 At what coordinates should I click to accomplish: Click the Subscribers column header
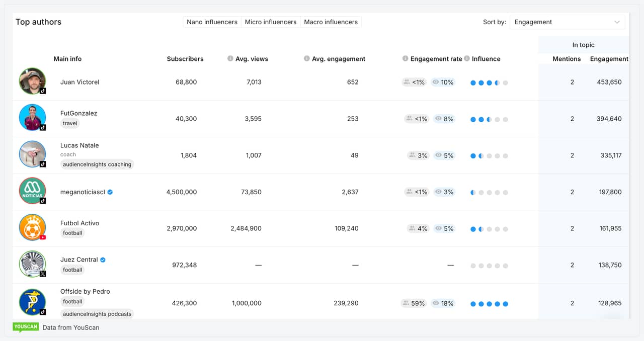point(185,59)
